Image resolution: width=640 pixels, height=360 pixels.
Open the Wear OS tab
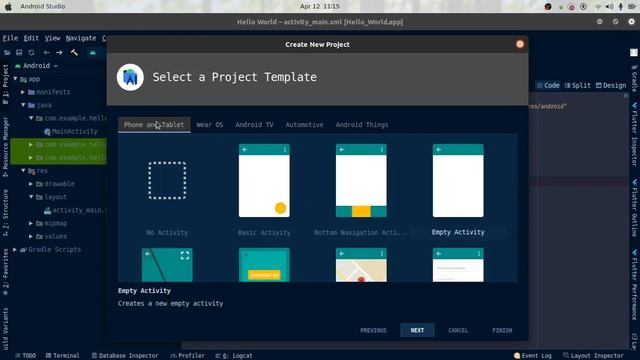pyautogui.click(x=209, y=124)
